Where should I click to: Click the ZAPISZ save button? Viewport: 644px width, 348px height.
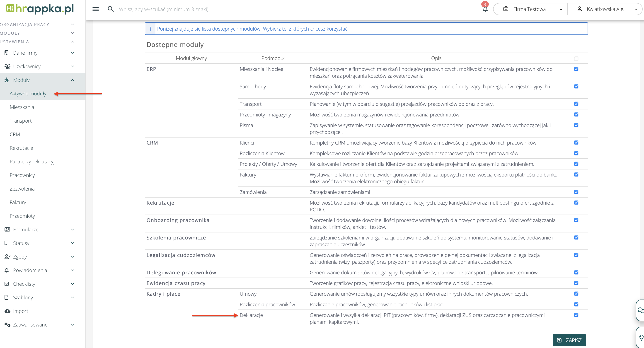tap(569, 340)
